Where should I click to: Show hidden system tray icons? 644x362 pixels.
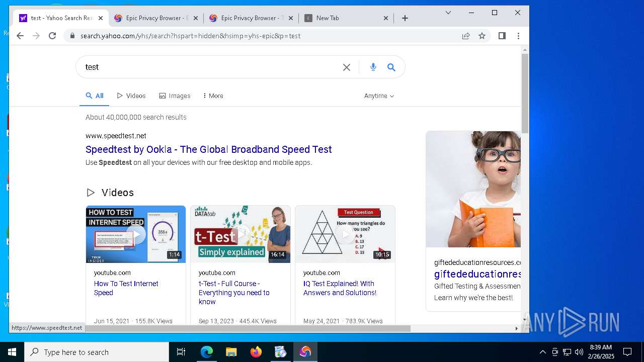tap(543, 352)
